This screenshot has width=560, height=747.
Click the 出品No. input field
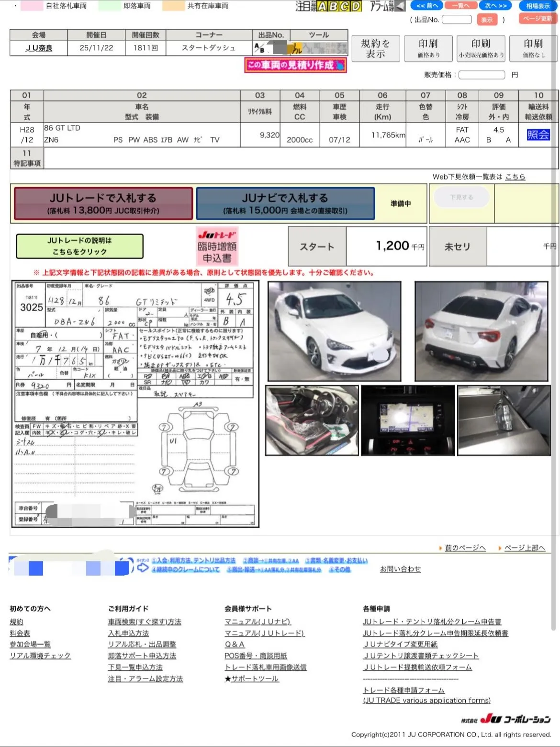(x=457, y=20)
